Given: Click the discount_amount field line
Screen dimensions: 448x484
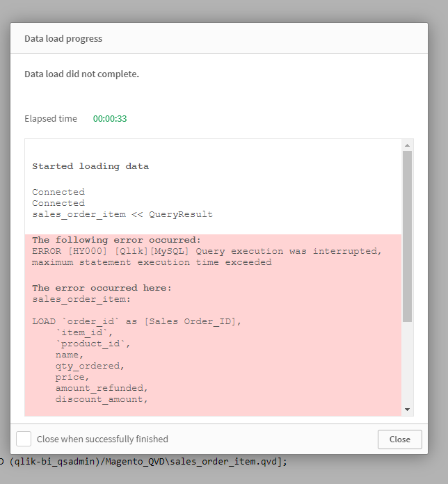Looking at the screenshot, I should tap(102, 399).
